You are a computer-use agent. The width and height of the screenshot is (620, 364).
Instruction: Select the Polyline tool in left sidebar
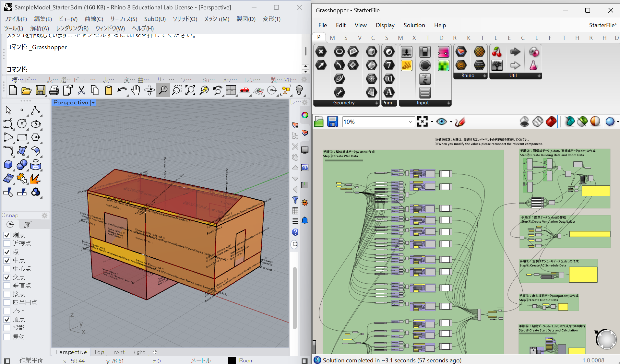(36, 110)
